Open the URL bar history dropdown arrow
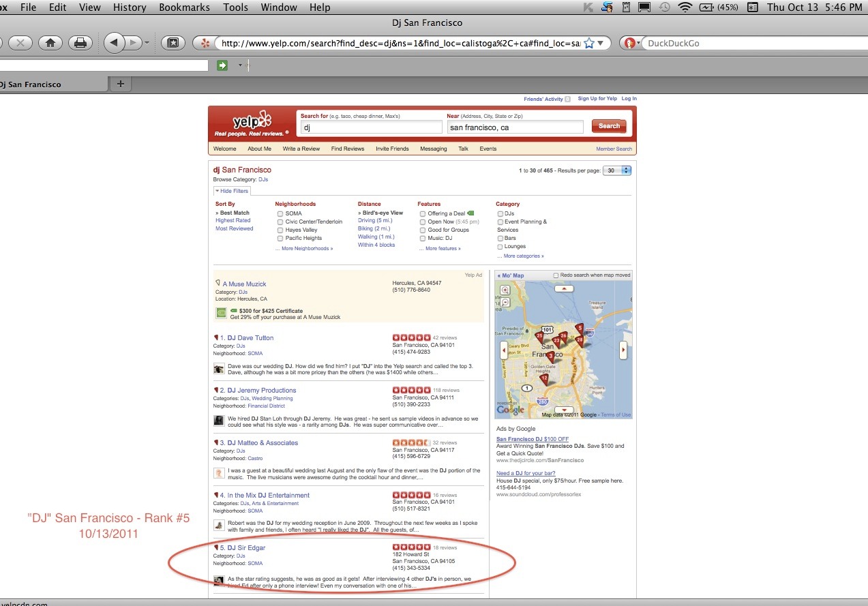 tap(601, 43)
